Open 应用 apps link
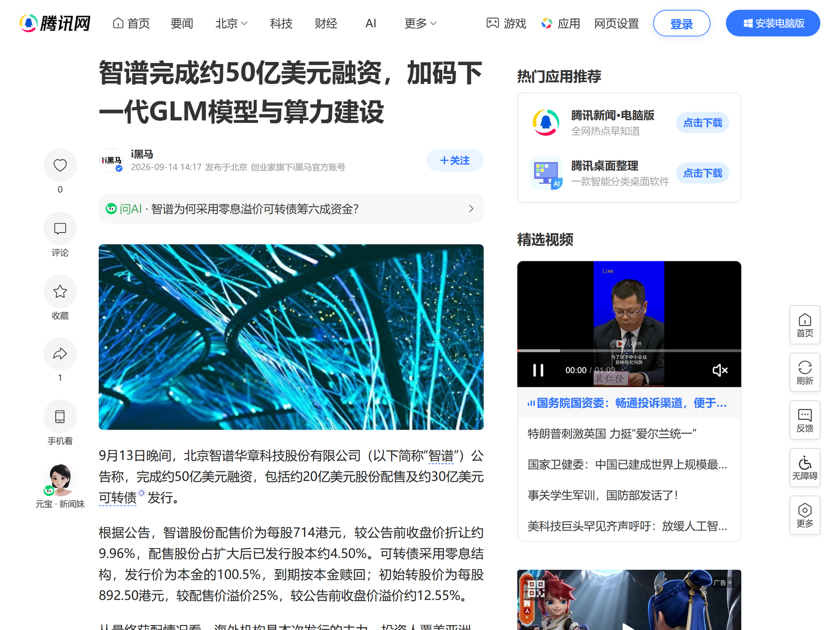 561,23
